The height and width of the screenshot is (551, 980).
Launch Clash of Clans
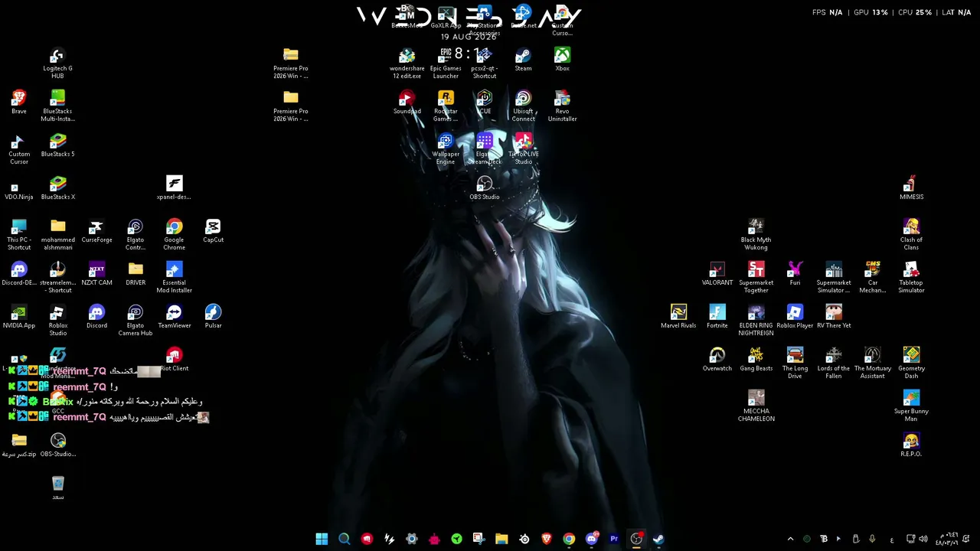[911, 235]
